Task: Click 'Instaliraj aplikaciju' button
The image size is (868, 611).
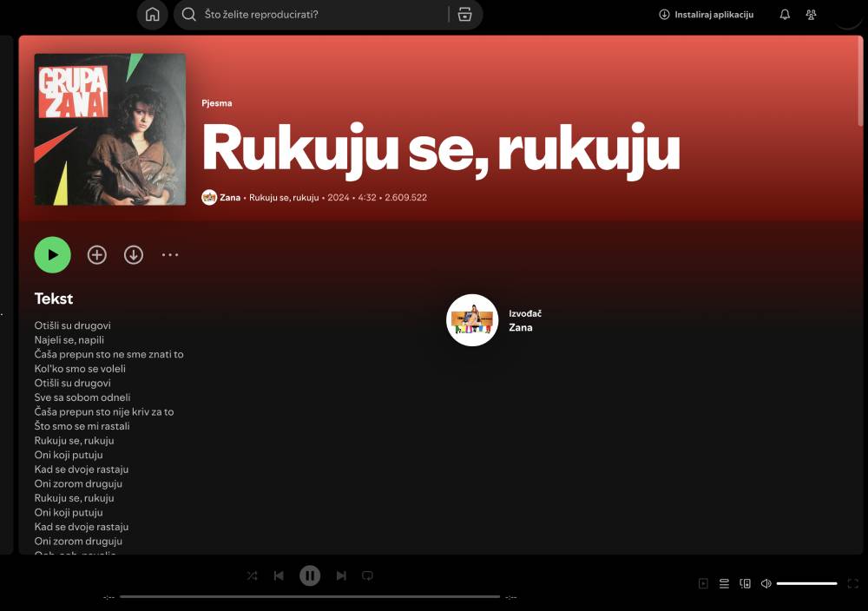Action: 707,15
